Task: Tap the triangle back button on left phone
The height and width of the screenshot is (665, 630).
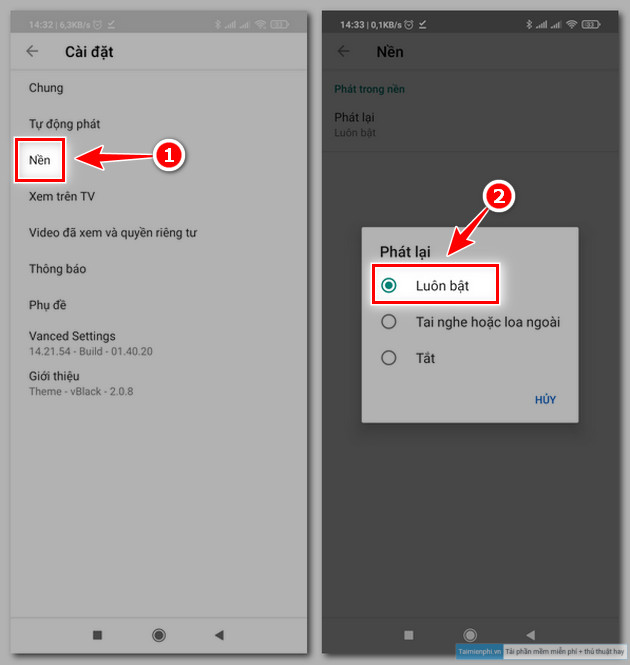Action: click(219, 635)
